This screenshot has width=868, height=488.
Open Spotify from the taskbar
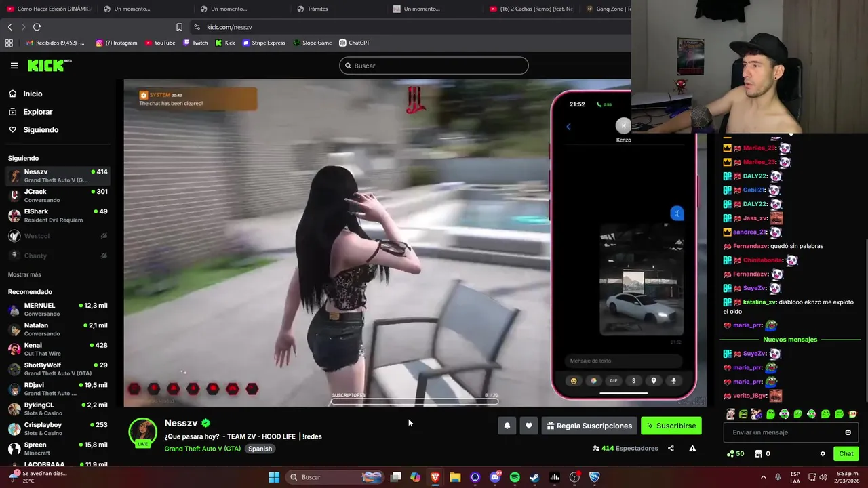[x=515, y=477]
